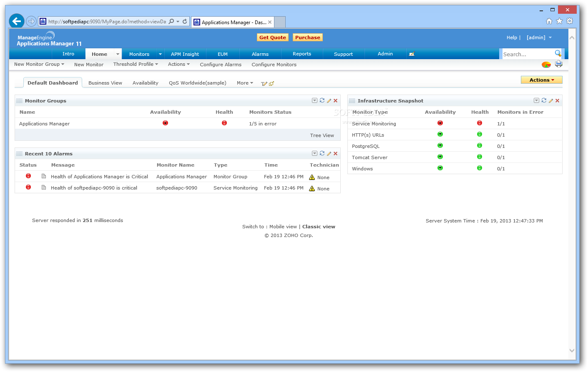Open the [admin] user dropdown
Viewport: 588px width, 372px height.
(539, 37)
